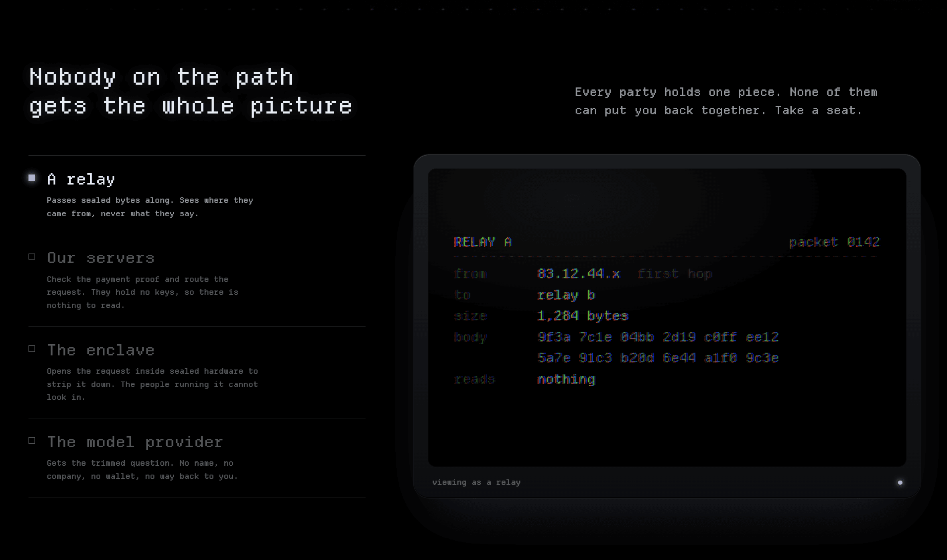Image resolution: width=947 pixels, height=560 pixels.
Task: Click the 'Passes sealed bytes along' description
Action: tap(150, 207)
